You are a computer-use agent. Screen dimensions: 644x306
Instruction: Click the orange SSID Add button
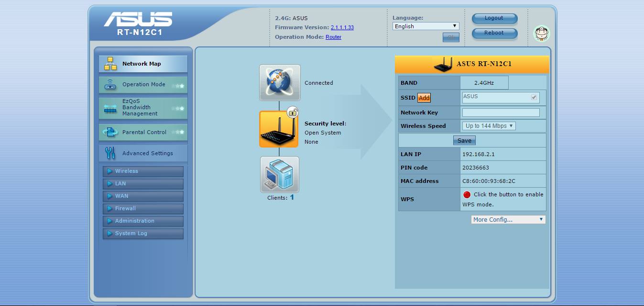tap(424, 98)
